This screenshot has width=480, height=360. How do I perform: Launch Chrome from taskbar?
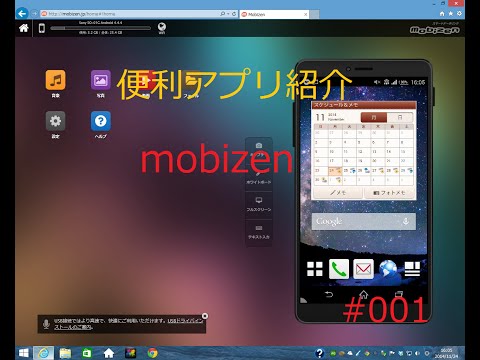[153, 353]
